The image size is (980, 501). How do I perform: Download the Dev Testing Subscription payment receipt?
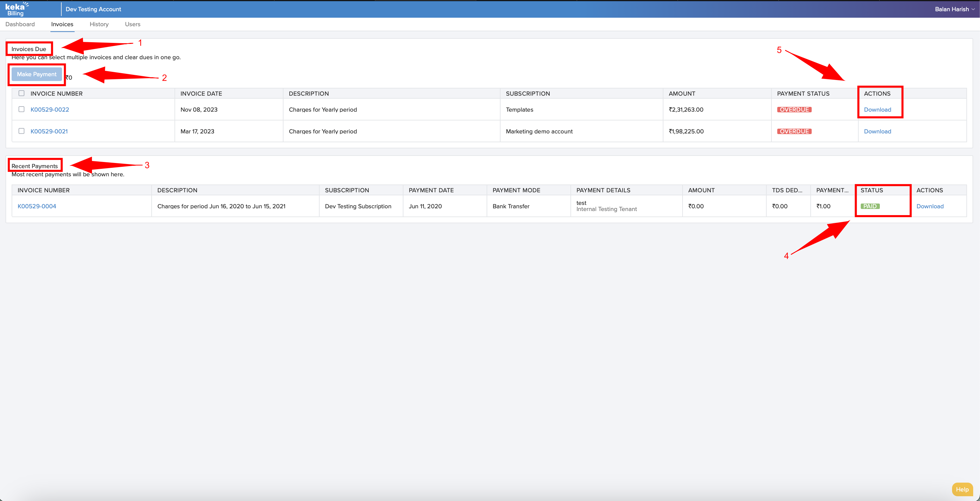930,206
